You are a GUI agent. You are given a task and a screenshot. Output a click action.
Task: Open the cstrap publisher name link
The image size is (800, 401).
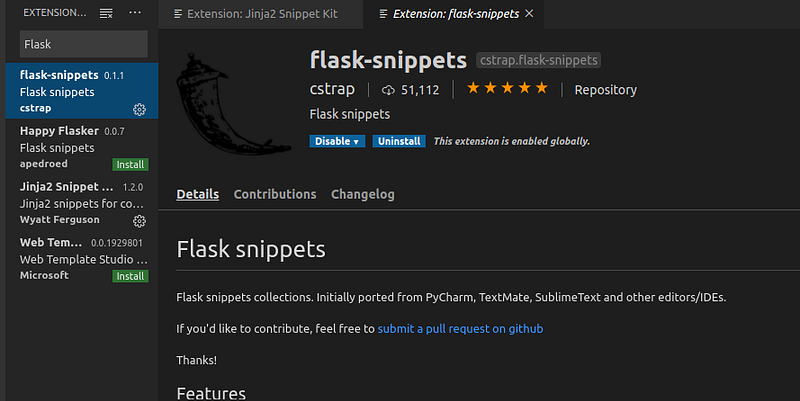(x=332, y=89)
